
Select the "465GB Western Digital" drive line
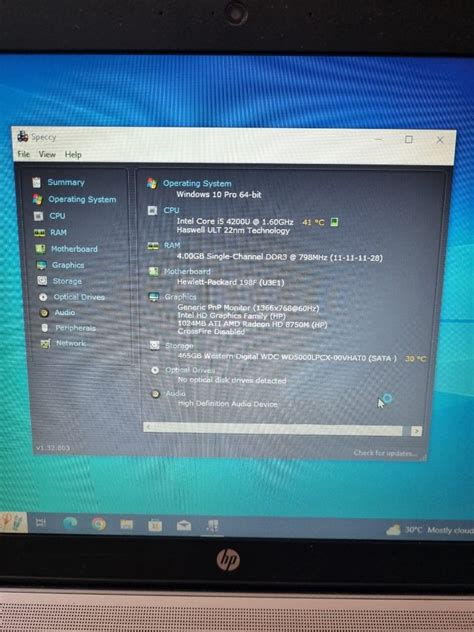coord(287,357)
